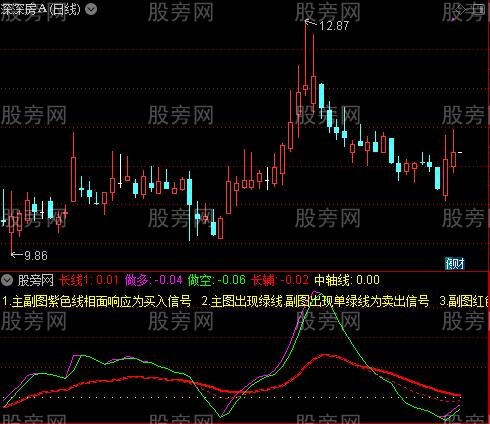Screen dimensions: 490x424
Task: Click the window-restore square icon at top right
Action: point(479,10)
